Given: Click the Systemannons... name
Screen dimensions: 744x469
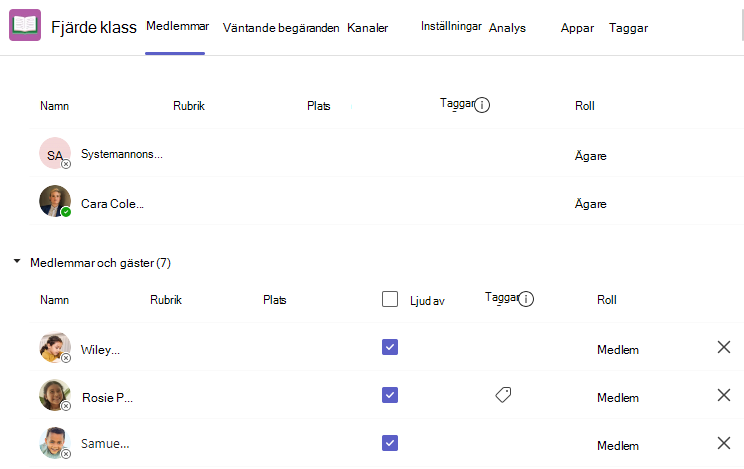Looking at the screenshot, I should [121, 154].
